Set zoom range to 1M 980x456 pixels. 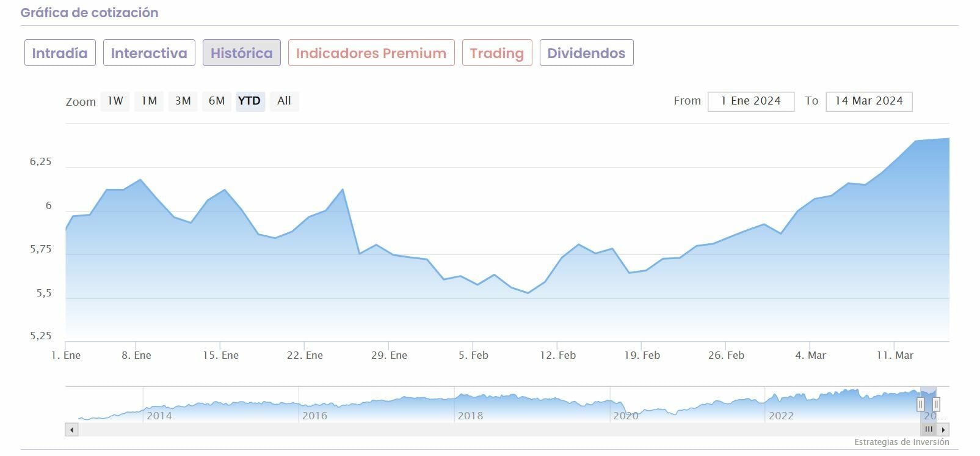[x=149, y=101]
